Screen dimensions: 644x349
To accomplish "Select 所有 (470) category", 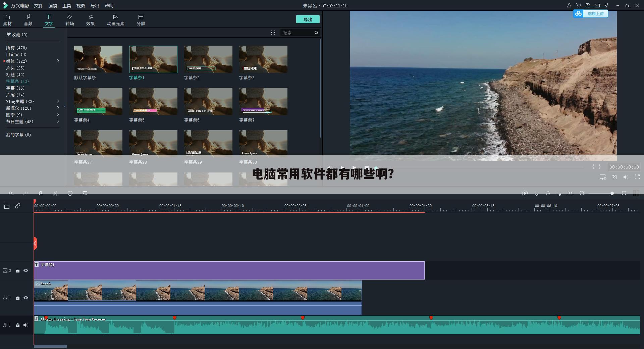I will point(16,48).
